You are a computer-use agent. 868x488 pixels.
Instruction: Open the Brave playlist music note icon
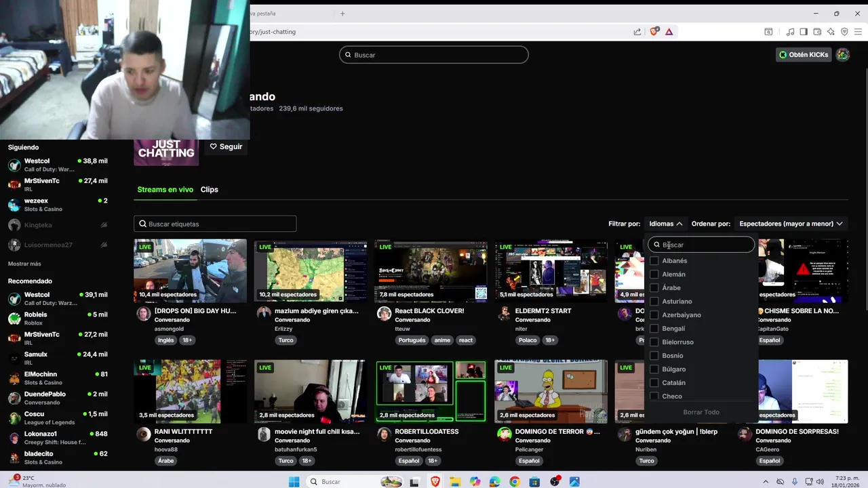click(790, 31)
